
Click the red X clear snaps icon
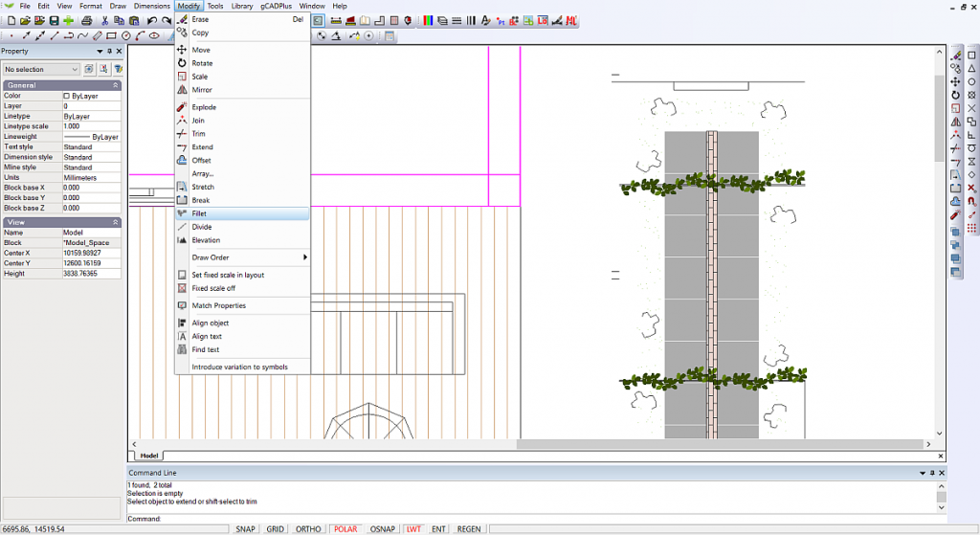971,189
